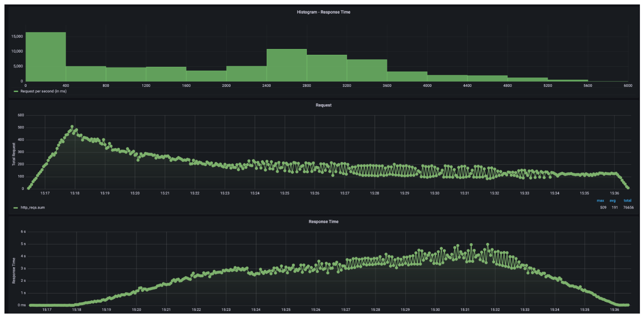
Task: Sort the legend by the avg column
Action: click(x=612, y=201)
